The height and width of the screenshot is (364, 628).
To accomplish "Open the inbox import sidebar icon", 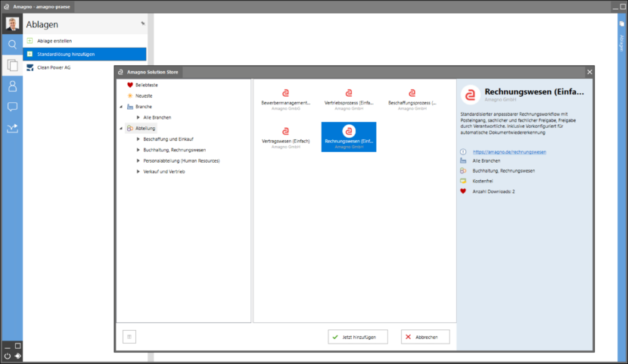I will (x=12, y=128).
